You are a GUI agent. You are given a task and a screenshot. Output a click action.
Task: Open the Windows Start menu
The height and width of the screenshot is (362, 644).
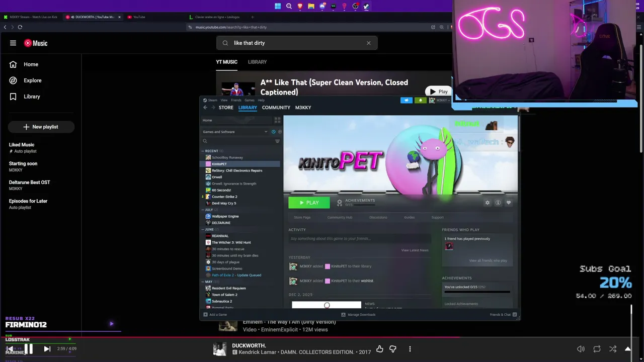click(x=278, y=6)
